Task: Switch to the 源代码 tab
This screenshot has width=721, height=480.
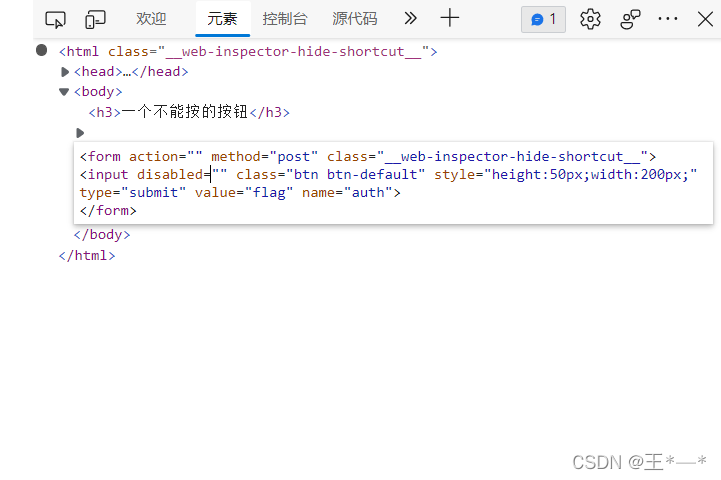Action: [x=355, y=19]
